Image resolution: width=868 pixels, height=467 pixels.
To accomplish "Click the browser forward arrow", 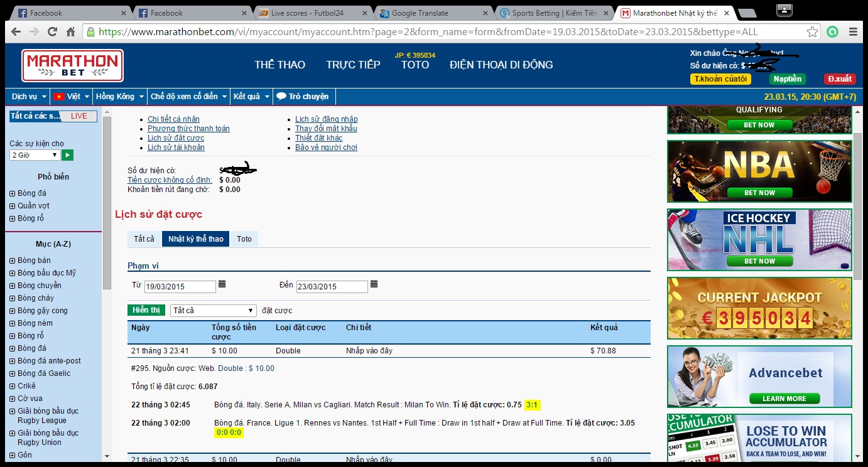I will pyautogui.click(x=34, y=32).
